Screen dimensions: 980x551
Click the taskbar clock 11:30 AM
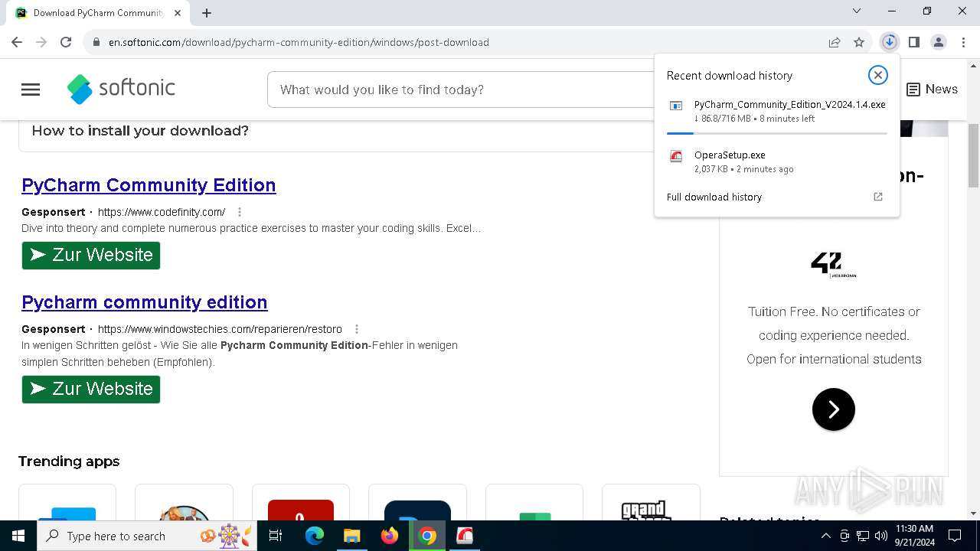point(914,536)
